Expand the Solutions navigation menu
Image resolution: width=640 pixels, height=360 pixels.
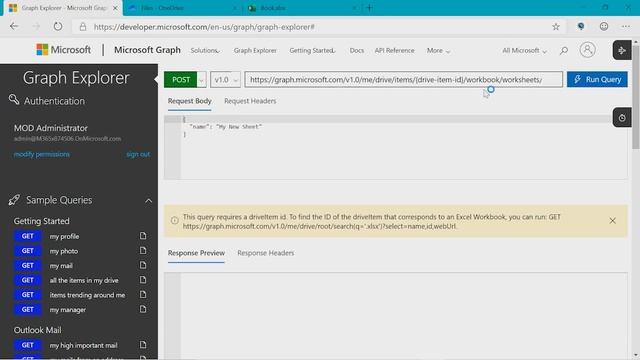pyautogui.click(x=205, y=51)
